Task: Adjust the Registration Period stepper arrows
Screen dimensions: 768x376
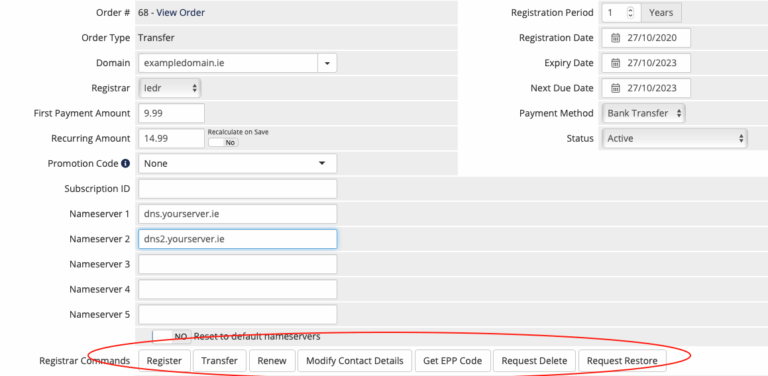Action: coord(630,13)
